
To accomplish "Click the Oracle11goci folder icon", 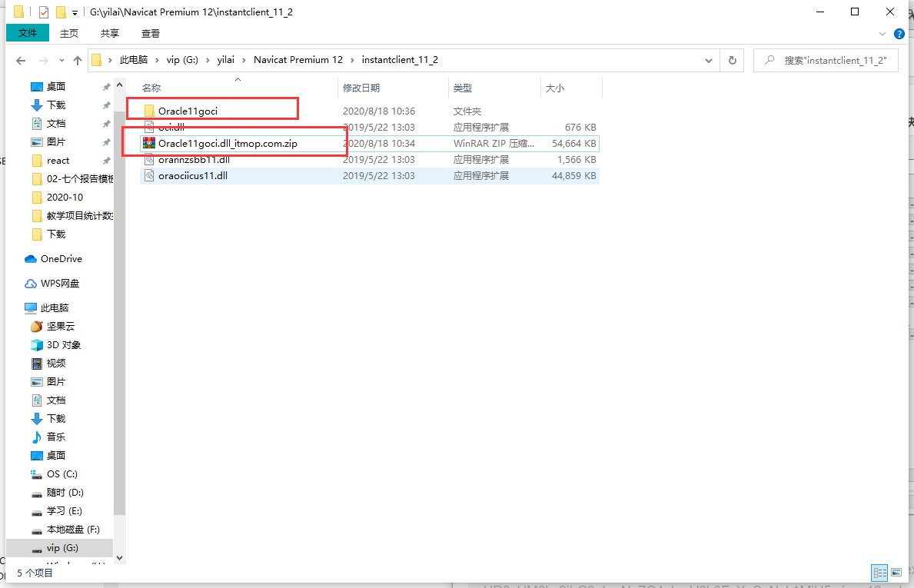I will pos(149,111).
